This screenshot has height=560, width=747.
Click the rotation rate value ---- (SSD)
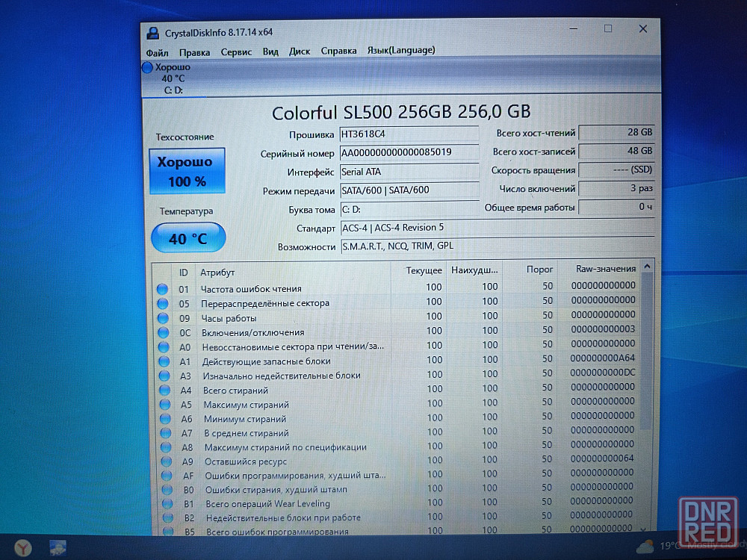pyautogui.click(x=616, y=169)
